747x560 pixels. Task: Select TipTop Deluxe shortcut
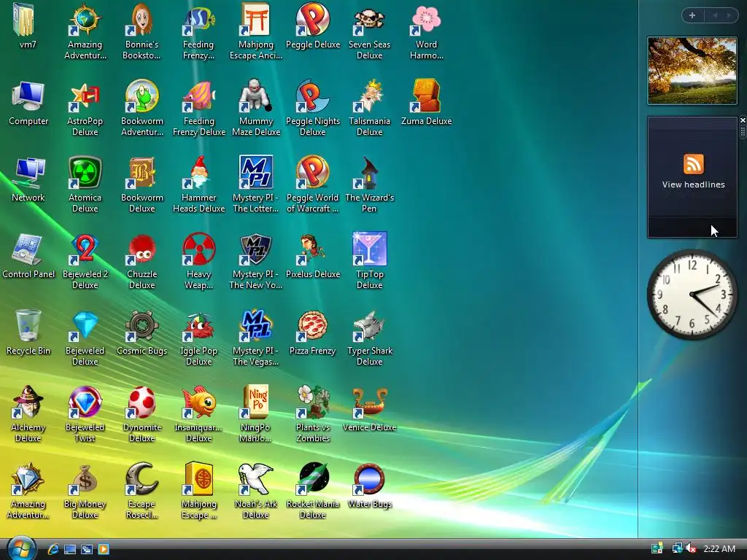tap(369, 262)
